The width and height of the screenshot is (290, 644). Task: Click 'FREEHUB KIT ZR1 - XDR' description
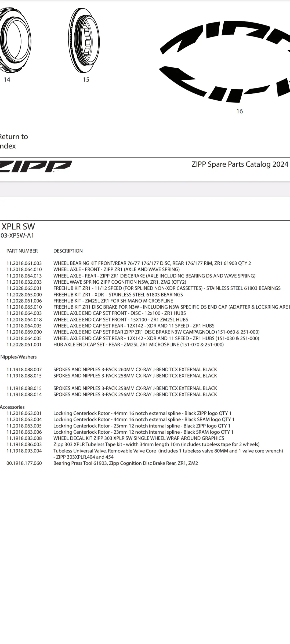pos(118,295)
